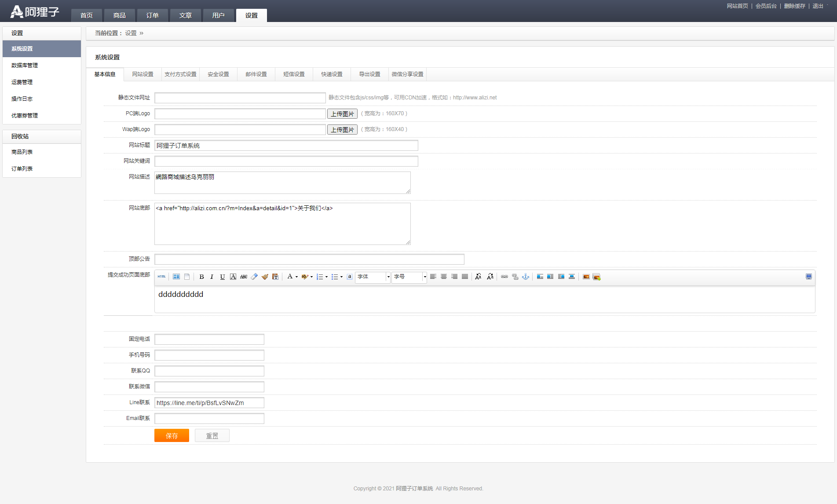Apply bold formatting in editor
Image resolution: width=837 pixels, height=504 pixels.
201,277
